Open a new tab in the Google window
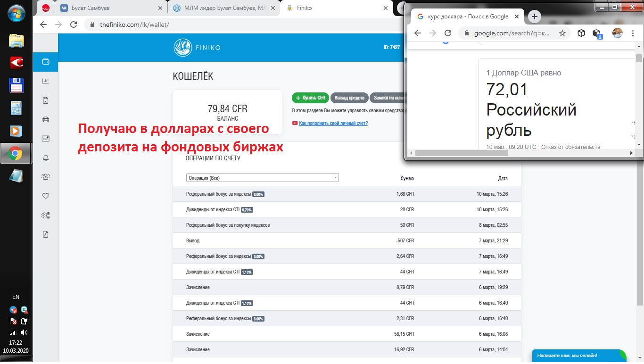The width and height of the screenshot is (644, 364). (x=534, y=17)
